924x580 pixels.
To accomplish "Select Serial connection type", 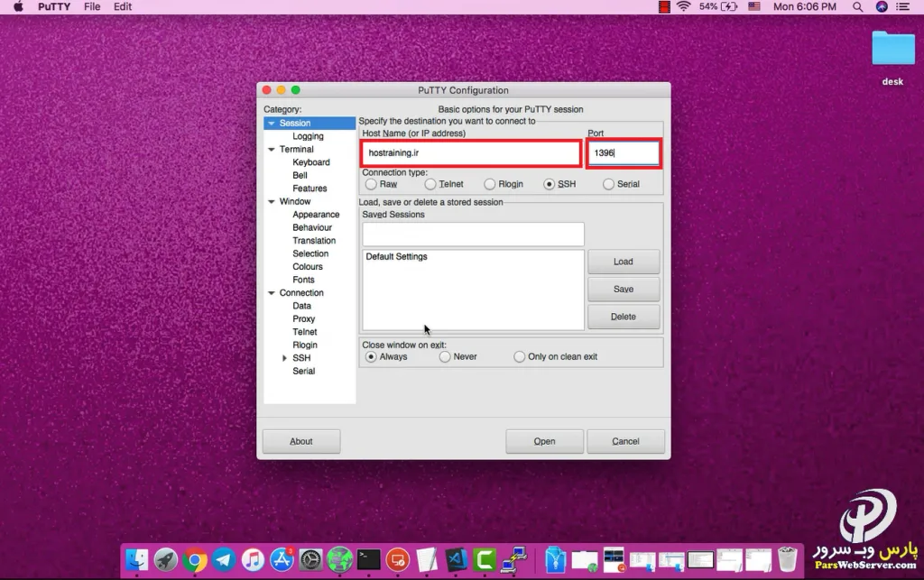I will click(608, 184).
